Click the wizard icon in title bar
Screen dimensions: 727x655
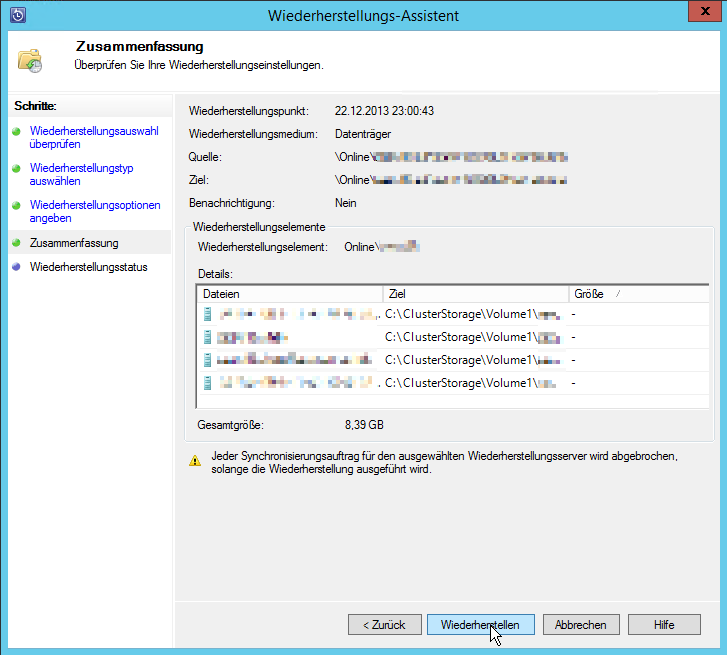tap(15, 16)
